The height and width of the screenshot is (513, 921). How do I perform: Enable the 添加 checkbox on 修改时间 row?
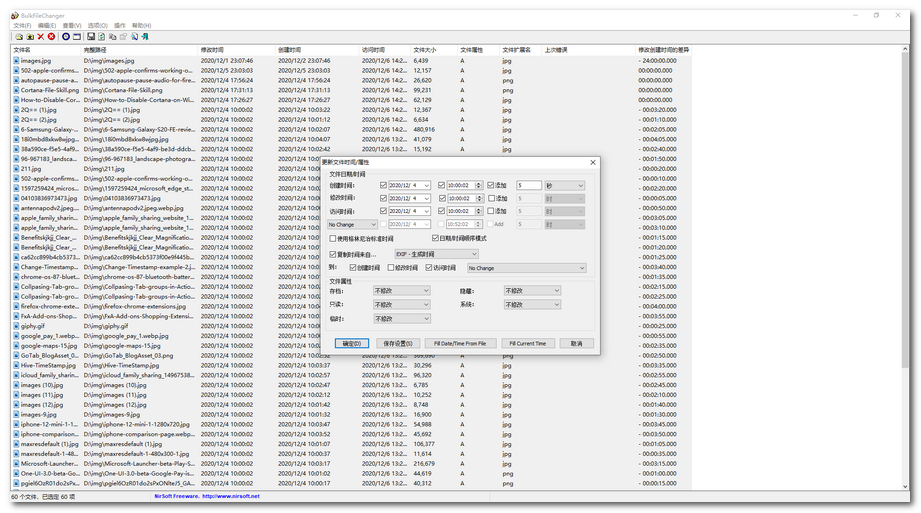coord(491,198)
